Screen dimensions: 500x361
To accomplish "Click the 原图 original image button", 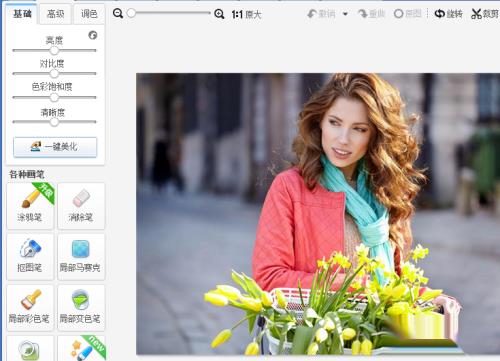I will tap(408, 14).
